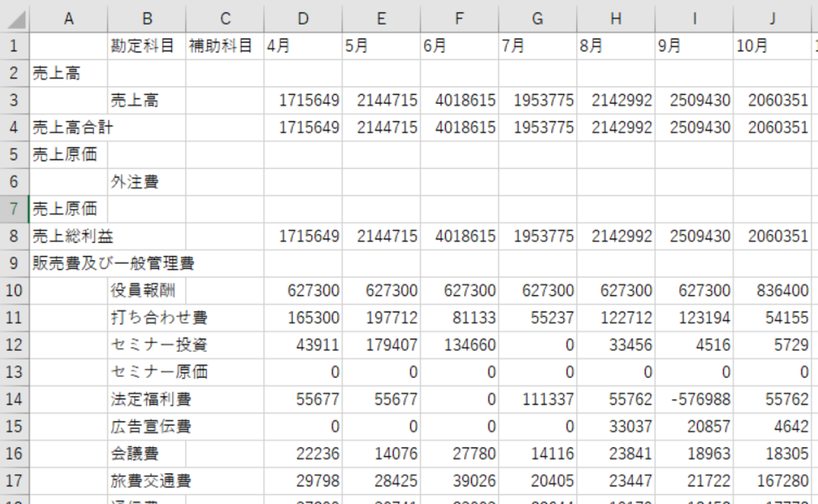Screen dimensions: 818x504
Task: Click value 836400 in 役員報酬 row
Action: [773, 290]
